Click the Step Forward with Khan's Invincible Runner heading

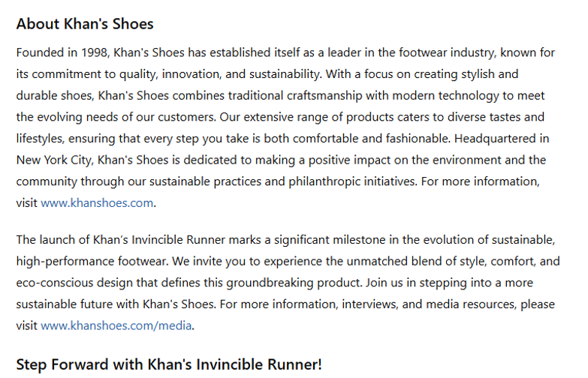pyautogui.click(x=169, y=364)
